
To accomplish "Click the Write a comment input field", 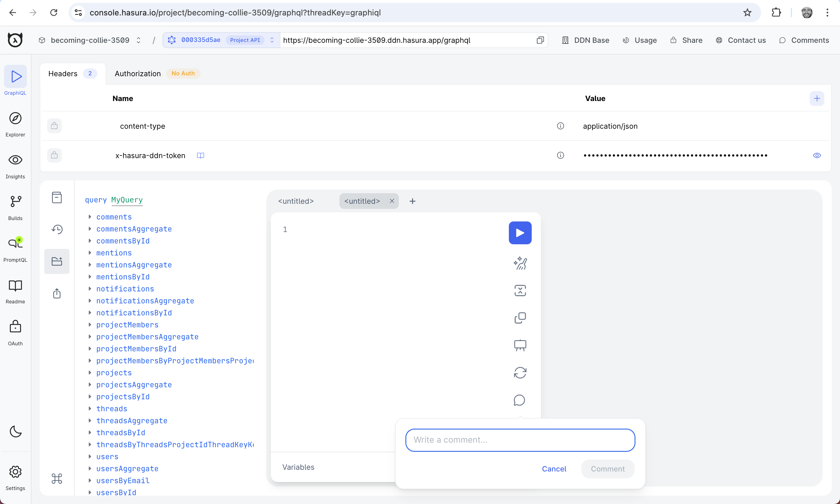I will tap(520, 439).
